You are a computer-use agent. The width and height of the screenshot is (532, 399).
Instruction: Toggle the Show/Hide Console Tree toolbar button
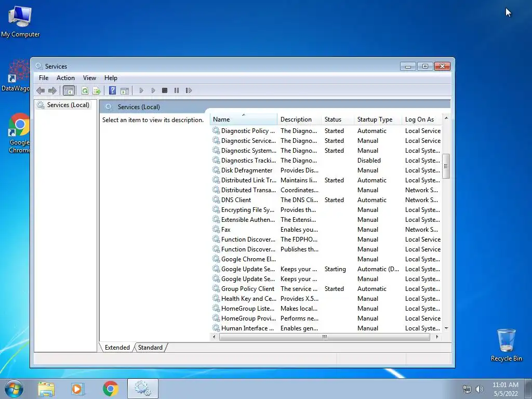(69, 90)
